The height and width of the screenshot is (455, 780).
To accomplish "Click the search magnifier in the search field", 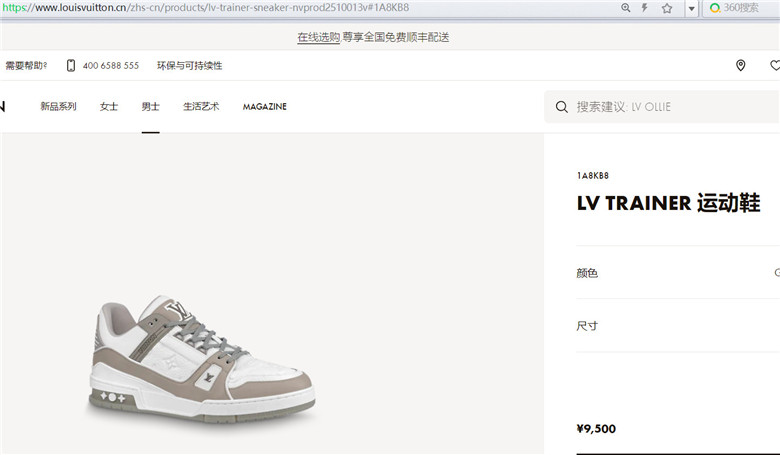I will [562, 107].
